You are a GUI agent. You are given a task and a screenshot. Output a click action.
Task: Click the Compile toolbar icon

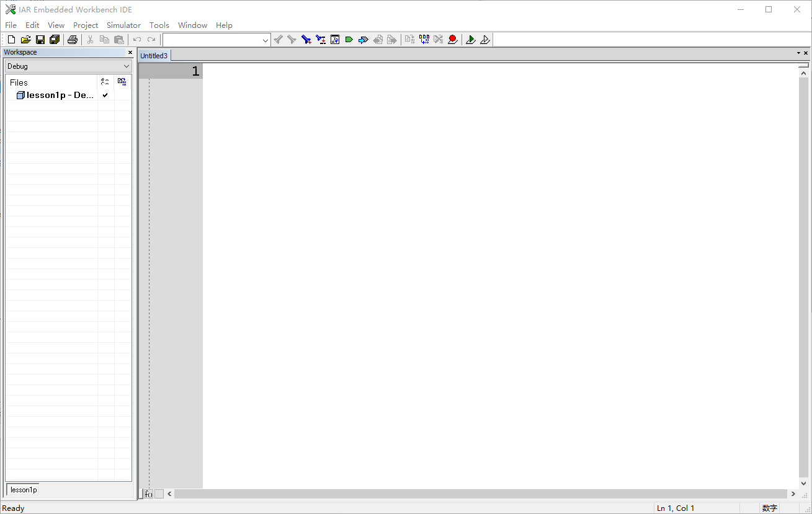[409, 40]
